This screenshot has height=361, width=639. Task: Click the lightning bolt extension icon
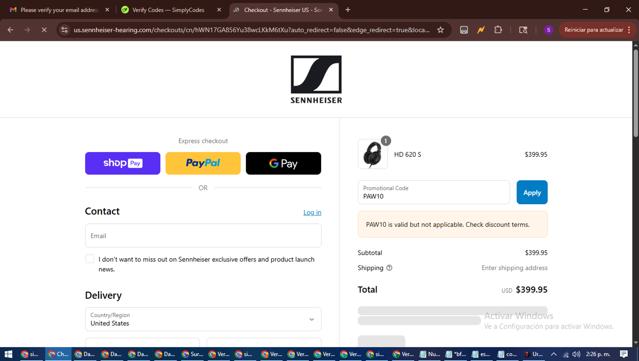(481, 30)
